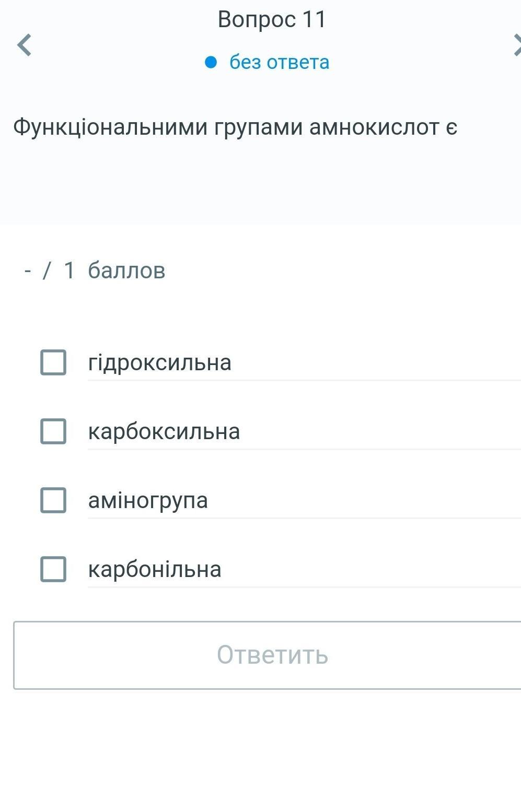Go to the previous question with the left chevron
This screenshot has height=812, width=521.
click(24, 45)
